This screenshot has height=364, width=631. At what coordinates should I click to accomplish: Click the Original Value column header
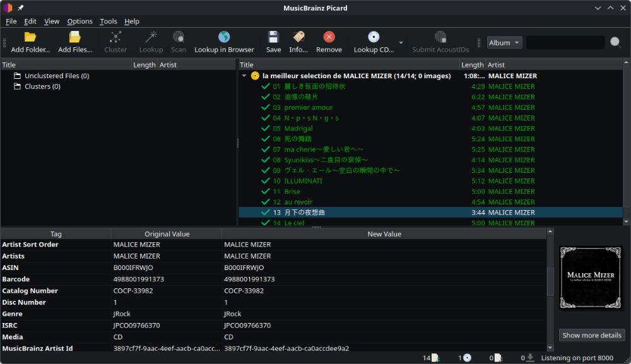click(167, 233)
